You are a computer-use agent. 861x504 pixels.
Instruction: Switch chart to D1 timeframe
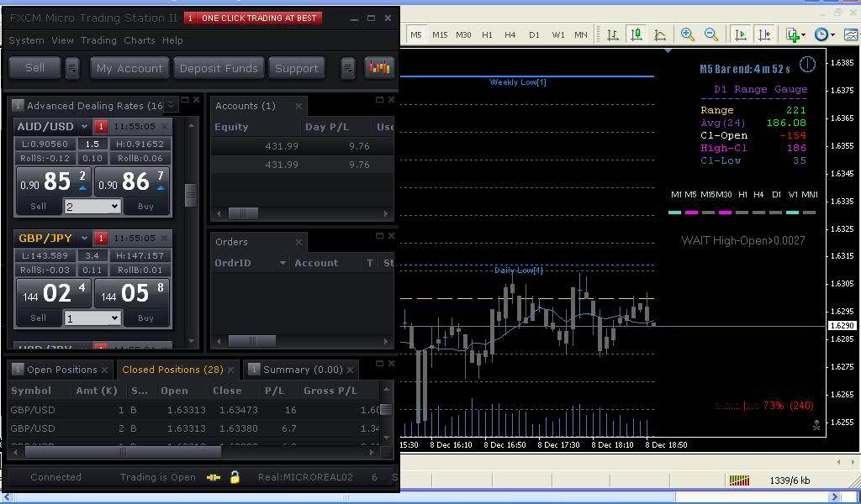534,34
